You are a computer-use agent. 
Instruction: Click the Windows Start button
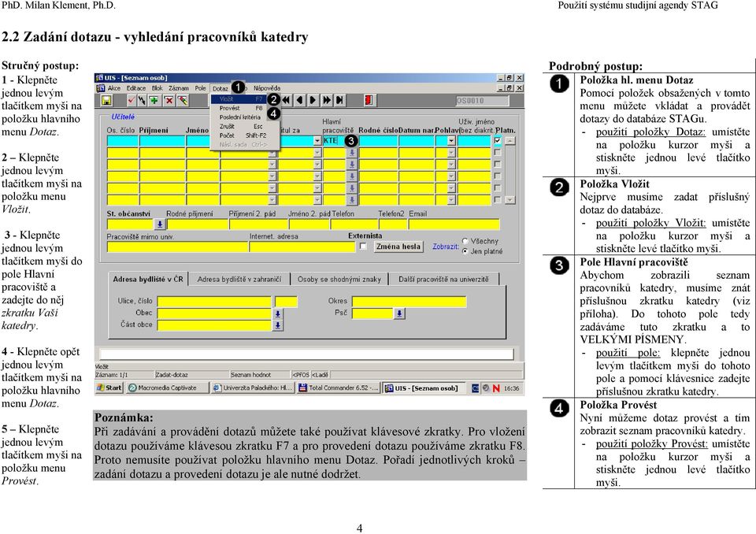(109, 388)
